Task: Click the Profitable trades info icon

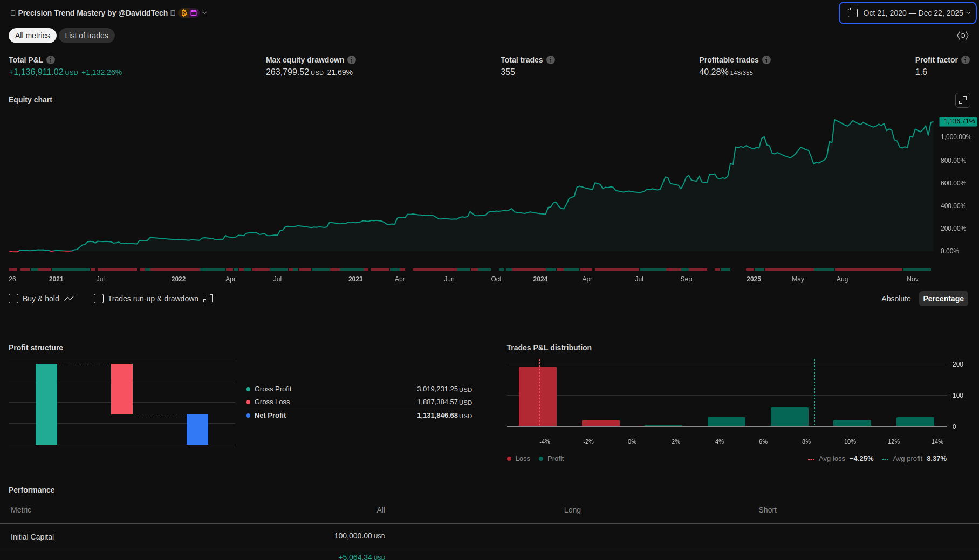Action: (x=766, y=60)
